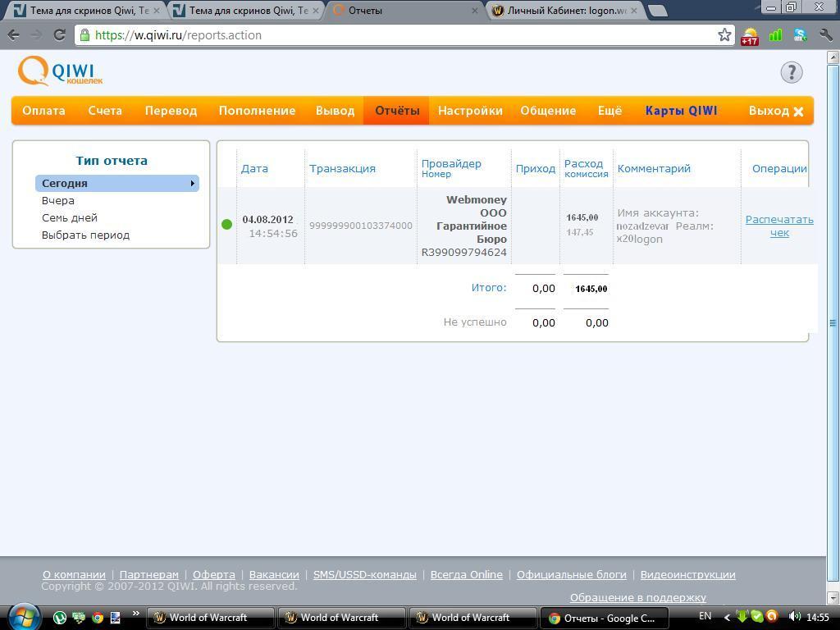This screenshot has width=840, height=630.
Task: Click the Skype extension icon in toolbar
Action: pos(801,35)
